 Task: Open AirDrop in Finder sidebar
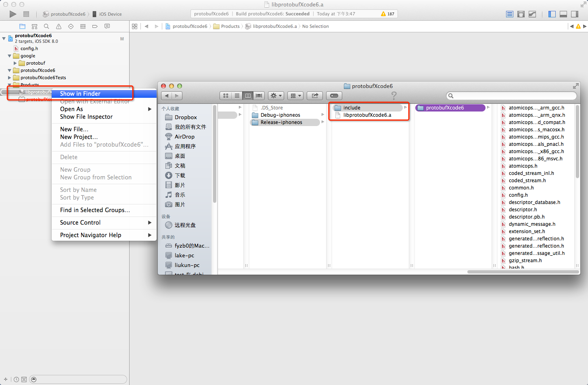click(184, 137)
